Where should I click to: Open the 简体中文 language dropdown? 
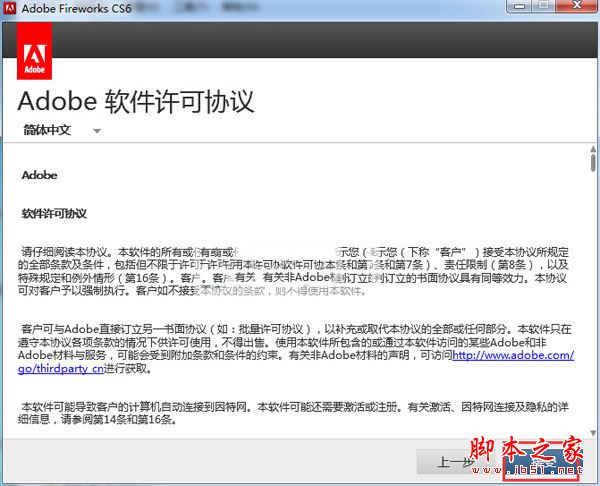coord(61,130)
